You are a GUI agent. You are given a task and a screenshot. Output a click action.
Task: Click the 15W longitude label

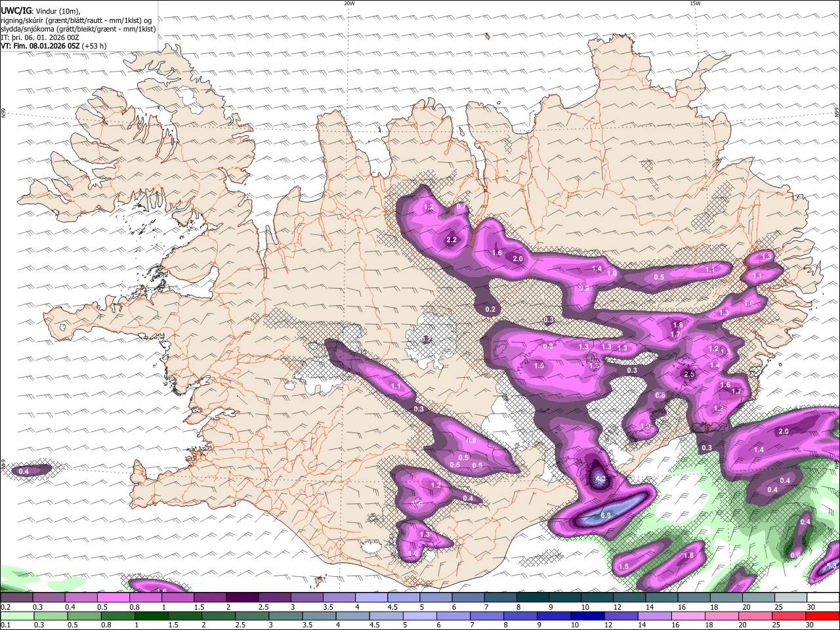click(x=695, y=3)
